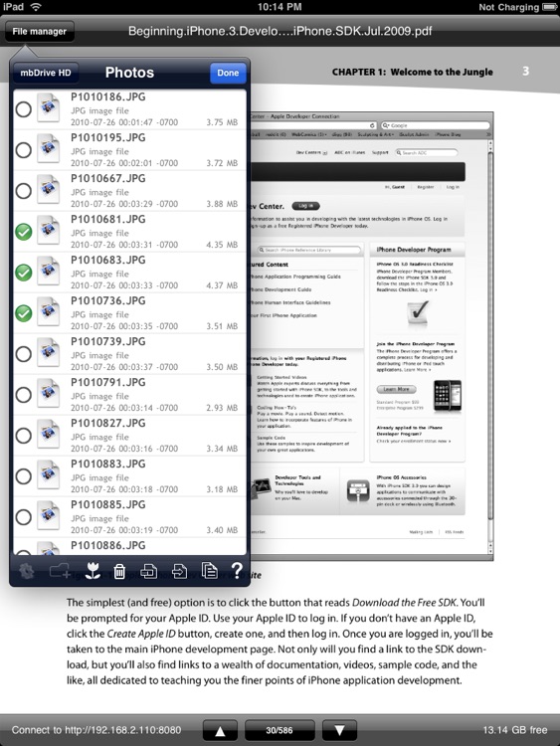Tap file icon of P1010195.JPG

tap(48, 149)
